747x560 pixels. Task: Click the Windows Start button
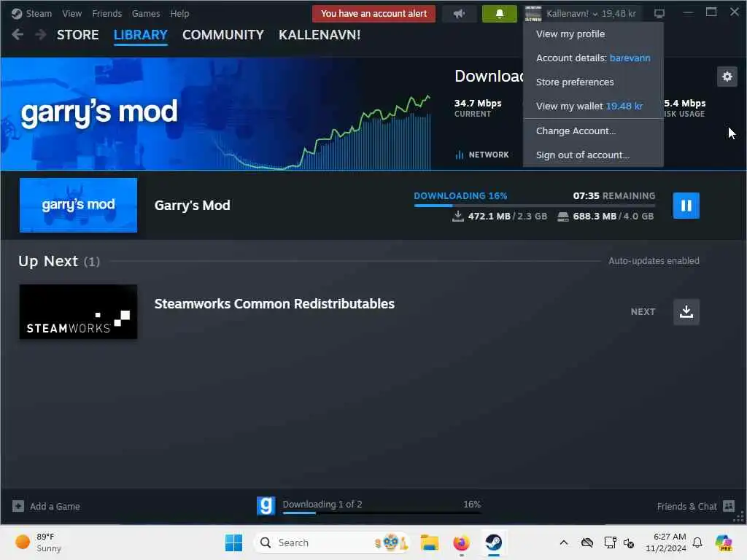[x=233, y=542]
